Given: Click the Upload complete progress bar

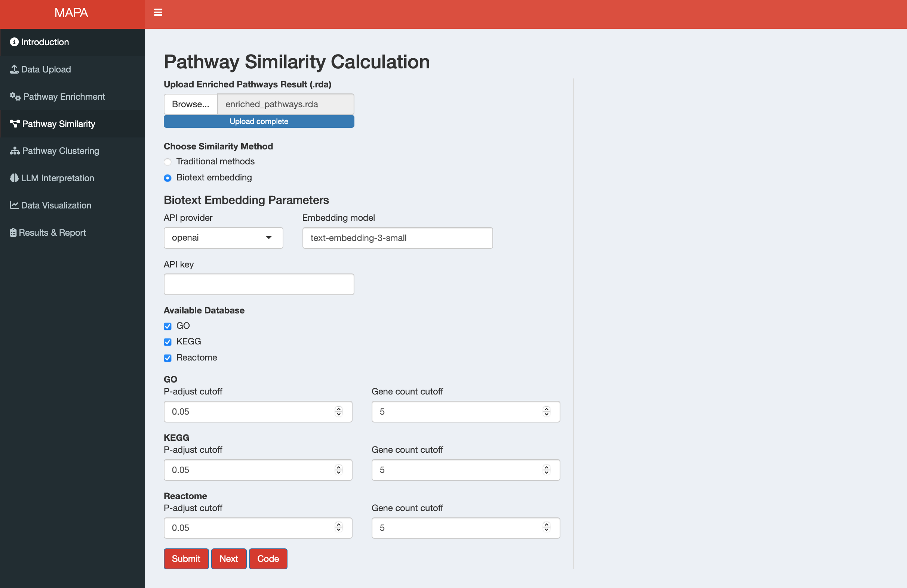Looking at the screenshot, I should point(259,121).
